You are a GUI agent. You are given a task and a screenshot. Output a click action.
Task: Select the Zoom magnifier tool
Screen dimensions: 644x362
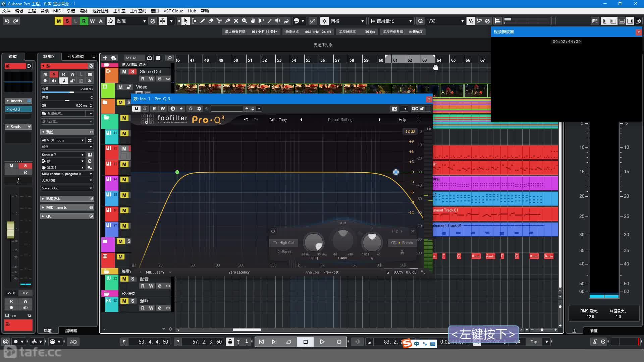tap(244, 21)
